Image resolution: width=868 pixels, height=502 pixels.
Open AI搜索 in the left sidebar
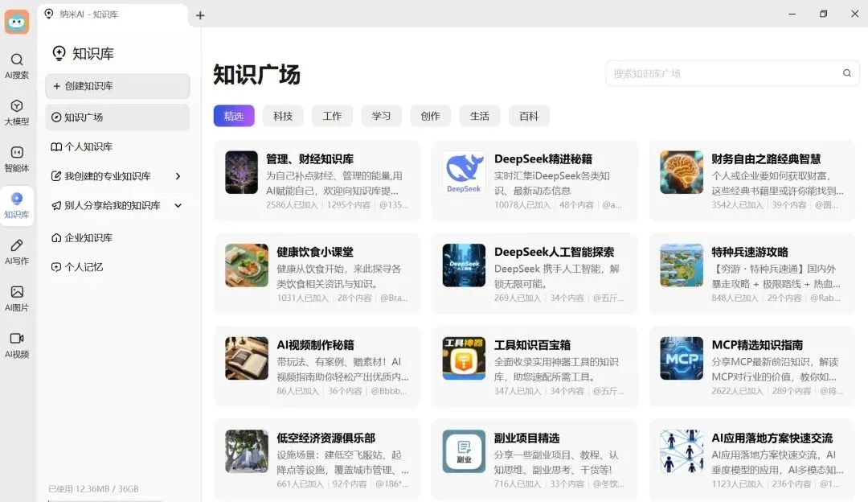[x=16, y=66]
